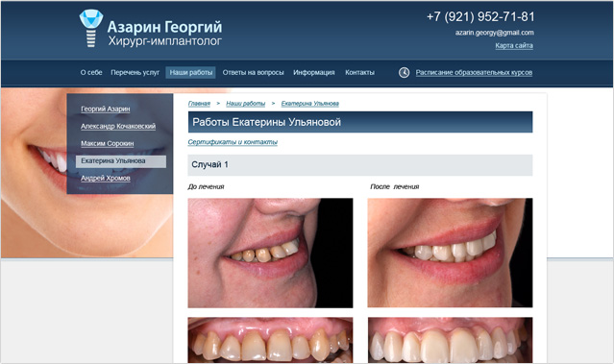Click the Главная breadcrumb link
Screen dimensions: 614x364
coord(199,104)
